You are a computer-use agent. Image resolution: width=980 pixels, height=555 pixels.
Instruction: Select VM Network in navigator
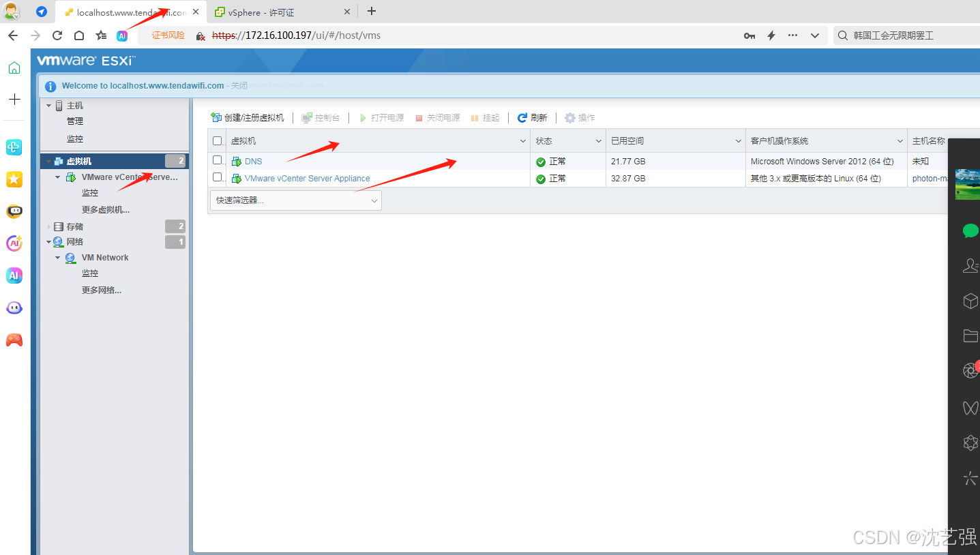point(105,258)
